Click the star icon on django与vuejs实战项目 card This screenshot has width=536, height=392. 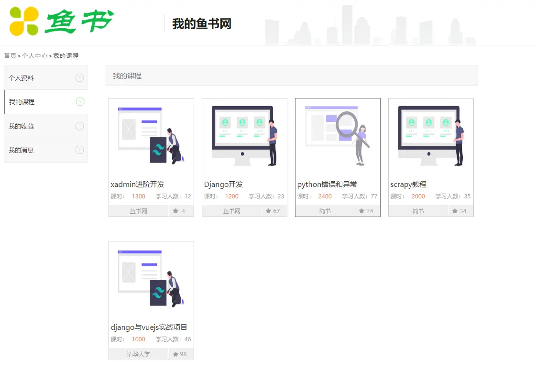coord(175,354)
